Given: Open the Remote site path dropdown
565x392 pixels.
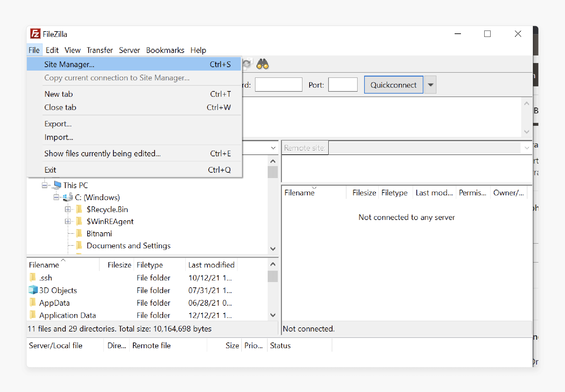Looking at the screenshot, I should tap(527, 148).
